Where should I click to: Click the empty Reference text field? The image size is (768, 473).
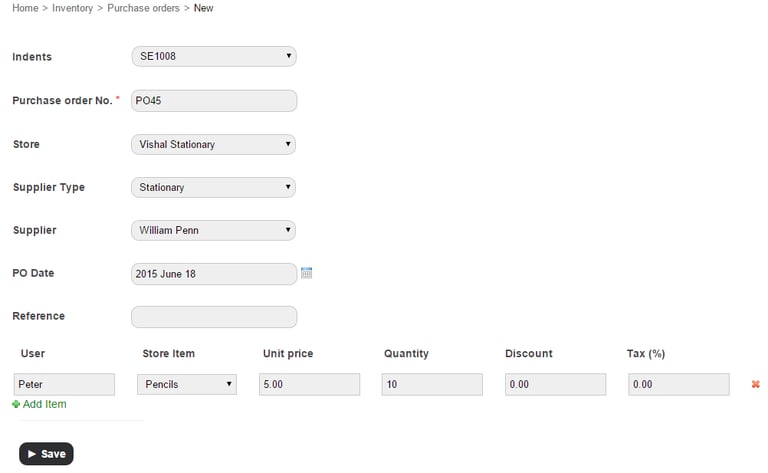pos(214,317)
